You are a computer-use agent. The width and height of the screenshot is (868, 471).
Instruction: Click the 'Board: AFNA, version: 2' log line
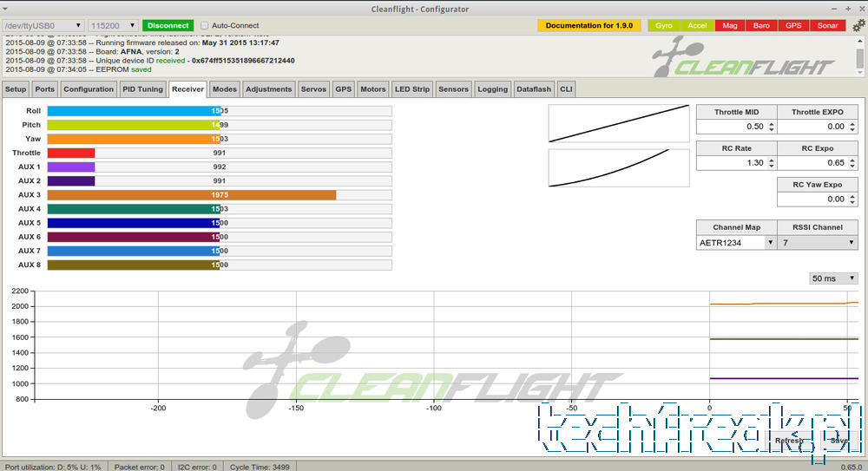pyautogui.click(x=93, y=51)
